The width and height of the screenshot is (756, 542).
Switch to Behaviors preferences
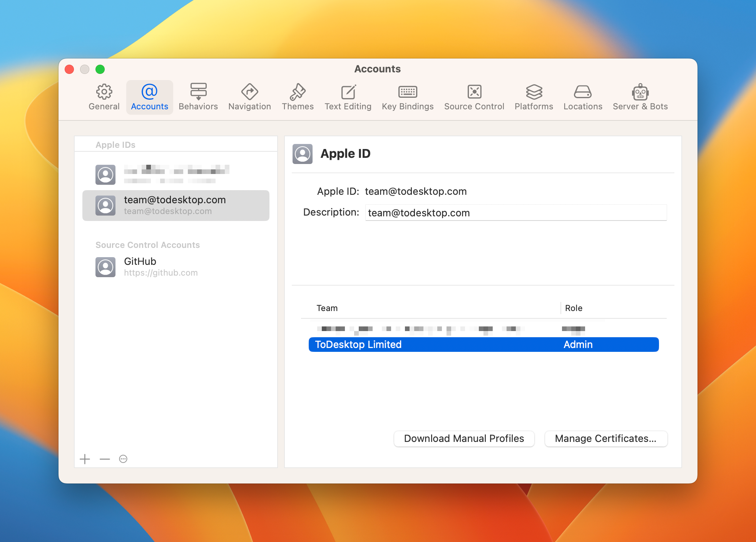(x=198, y=97)
